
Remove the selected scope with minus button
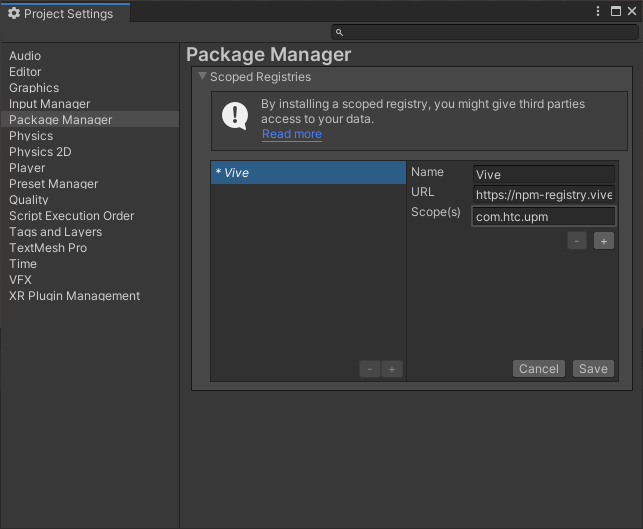point(577,241)
